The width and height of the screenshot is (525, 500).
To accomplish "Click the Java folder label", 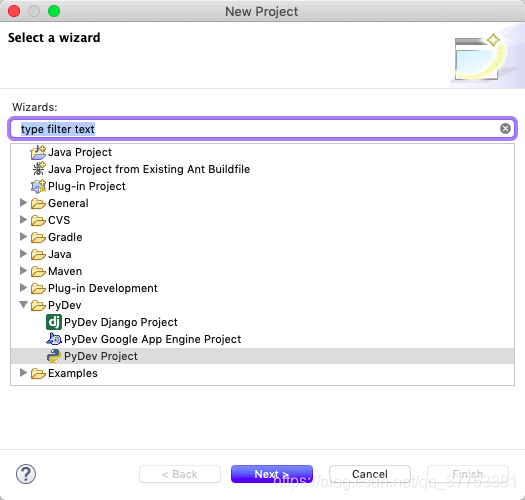I will (x=60, y=255).
